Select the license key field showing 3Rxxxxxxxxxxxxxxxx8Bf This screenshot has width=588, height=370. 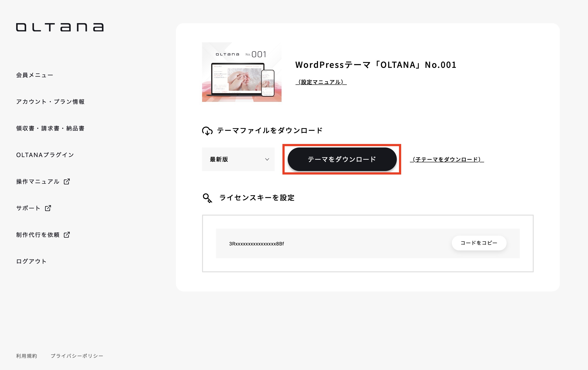tap(256, 243)
